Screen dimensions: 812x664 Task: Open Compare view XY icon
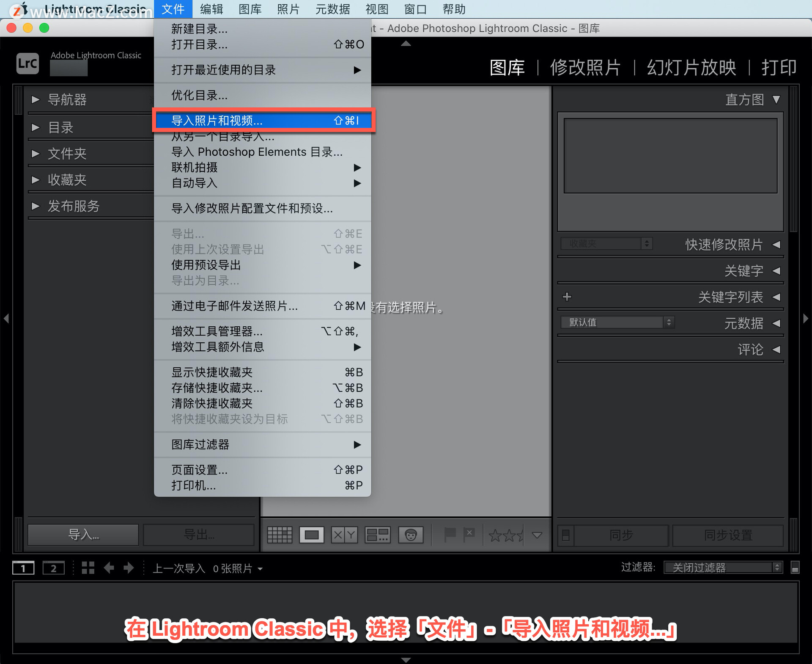pos(344,535)
